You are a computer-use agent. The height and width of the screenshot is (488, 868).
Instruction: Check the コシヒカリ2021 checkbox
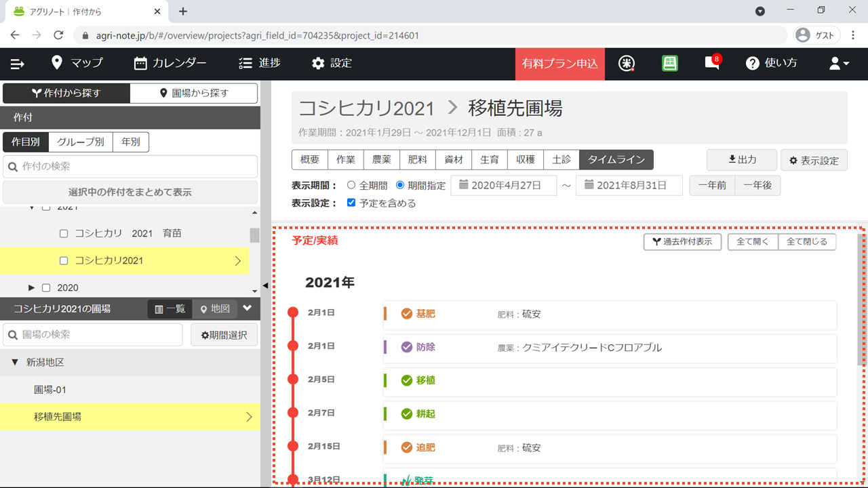click(x=64, y=260)
